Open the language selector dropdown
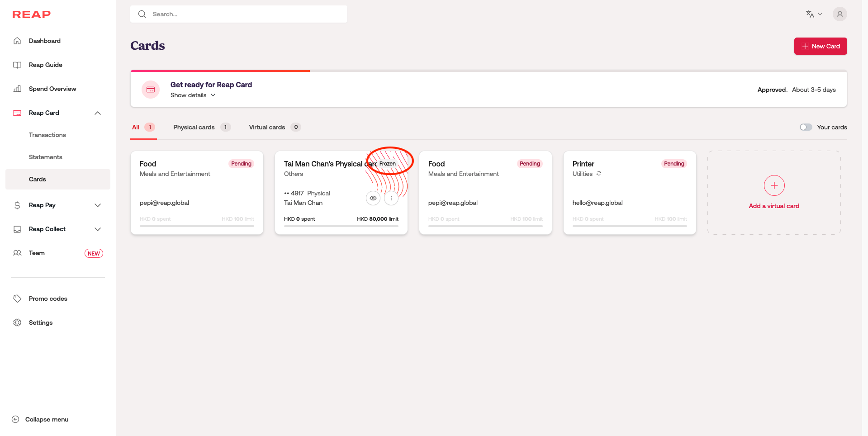868x436 pixels. click(x=814, y=14)
